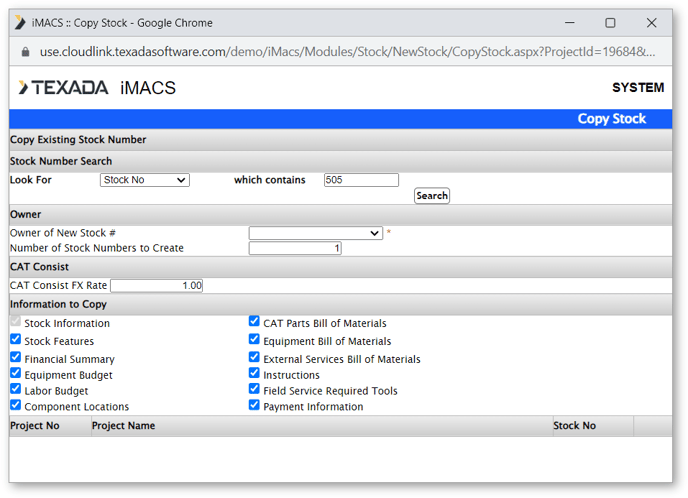688x498 pixels.
Task: Minimize the Copy Stock window
Action: point(568,22)
